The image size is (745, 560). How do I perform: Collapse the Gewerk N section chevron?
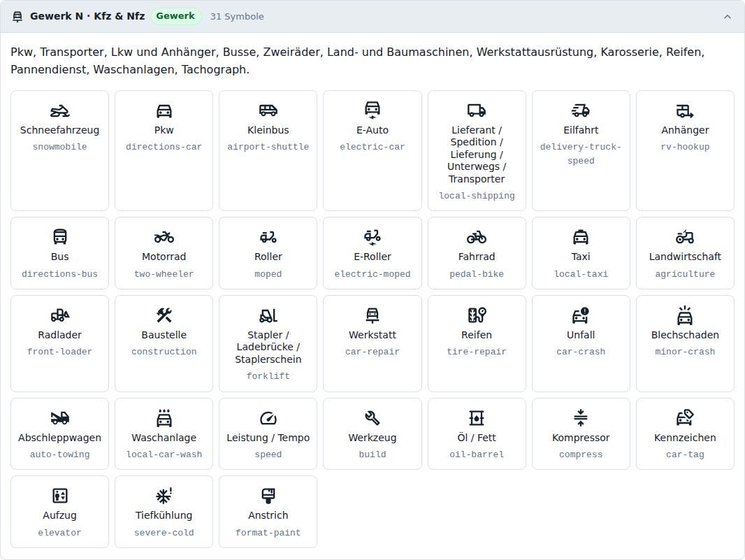point(727,17)
